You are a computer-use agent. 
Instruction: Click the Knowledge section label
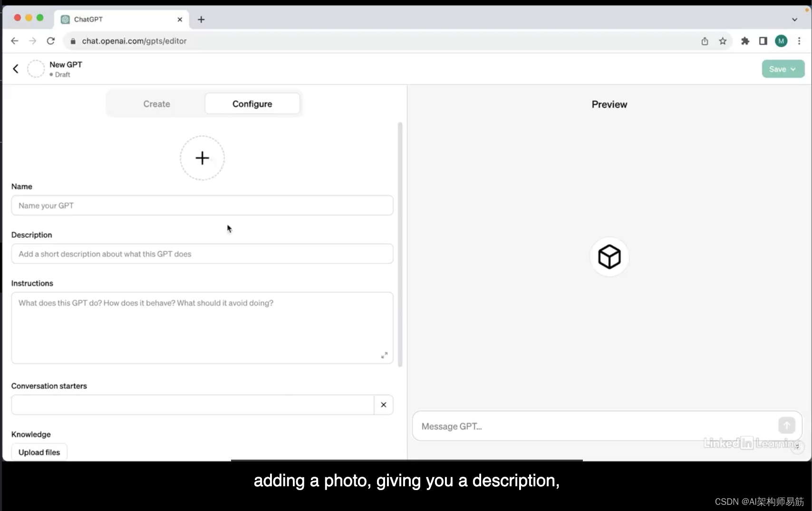pos(31,434)
